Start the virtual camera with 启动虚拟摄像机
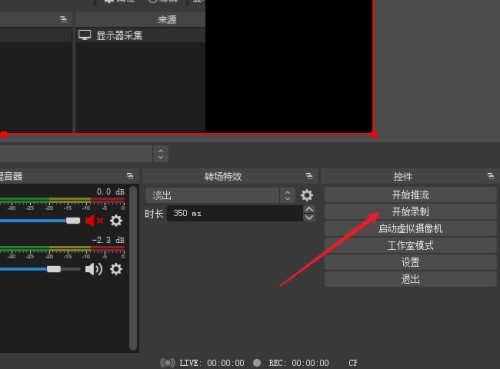The image size is (500, 369). click(x=410, y=229)
